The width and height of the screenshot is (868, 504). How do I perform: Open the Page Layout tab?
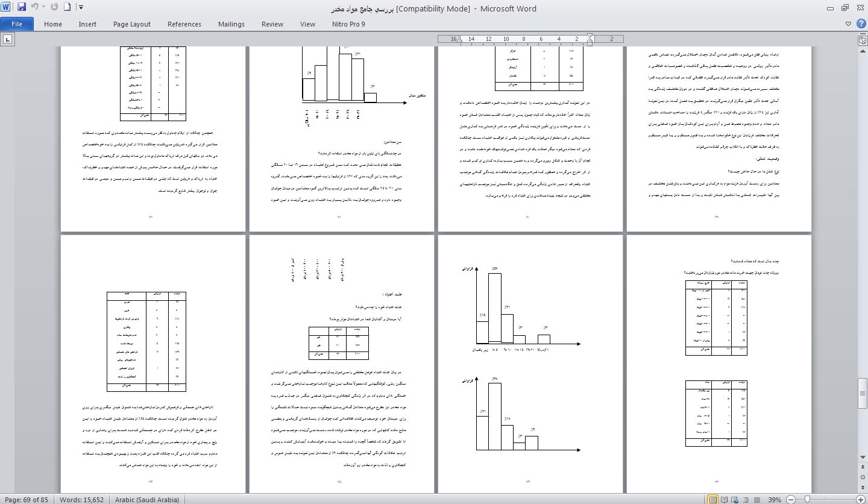[132, 24]
